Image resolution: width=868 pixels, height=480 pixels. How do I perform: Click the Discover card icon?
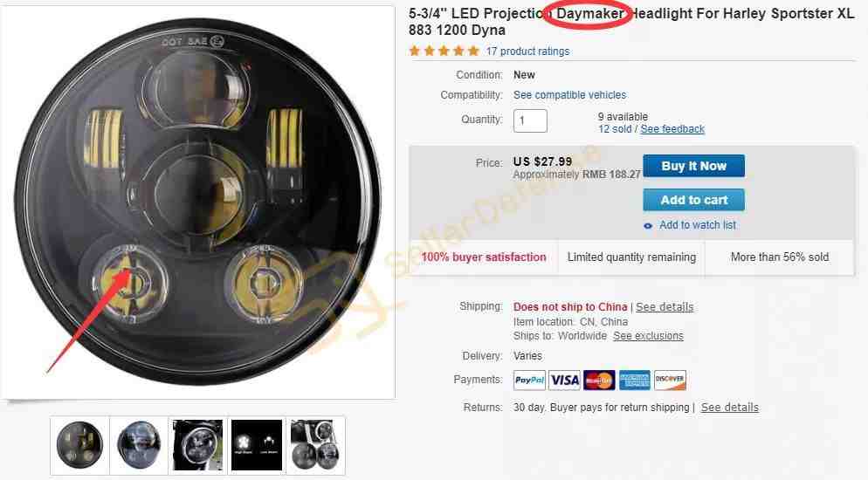[x=670, y=380]
